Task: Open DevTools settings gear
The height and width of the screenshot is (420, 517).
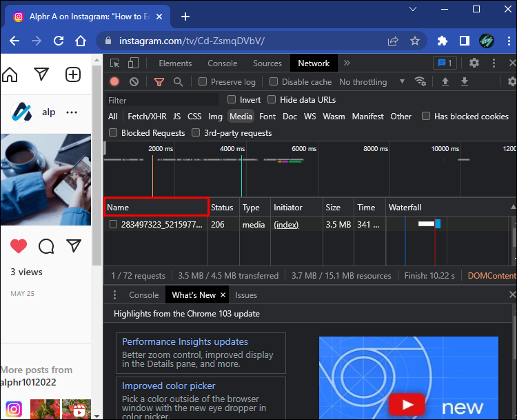Action: click(x=474, y=63)
